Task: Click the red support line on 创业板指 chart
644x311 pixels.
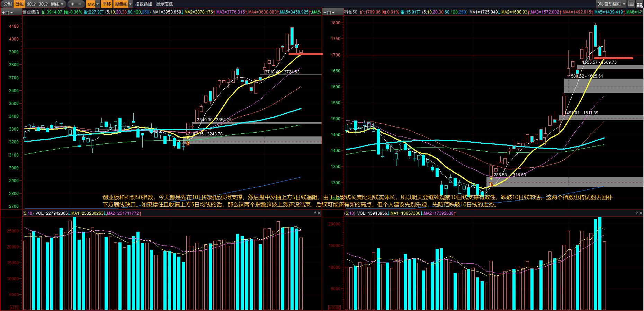Action: click(306, 54)
